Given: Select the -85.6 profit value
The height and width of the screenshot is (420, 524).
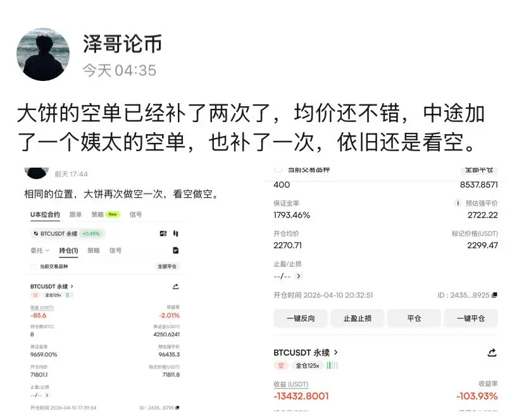Looking at the screenshot, I should (x=38, y=316).
